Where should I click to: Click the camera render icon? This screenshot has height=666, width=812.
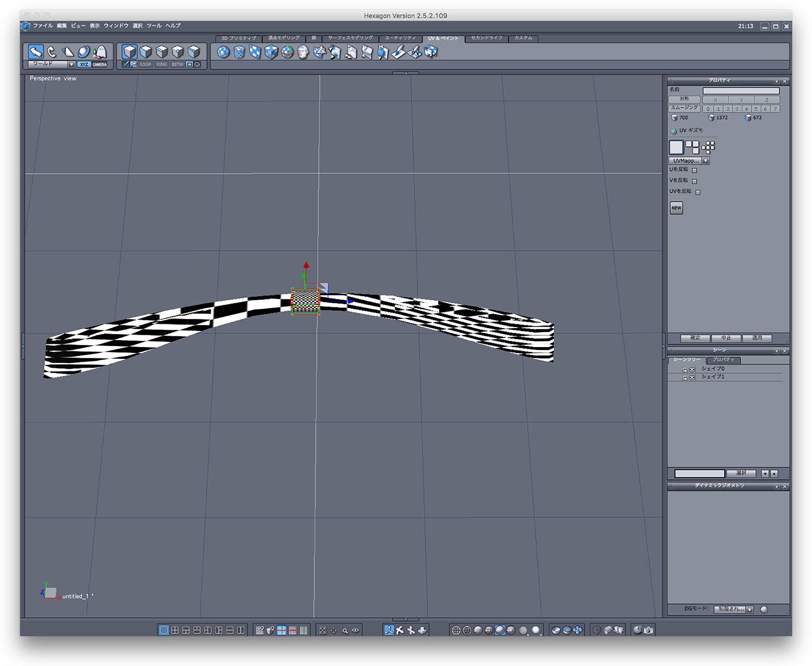(648, 630)
